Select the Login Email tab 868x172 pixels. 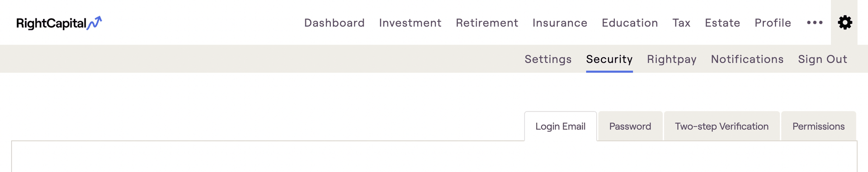pos(561,126)
